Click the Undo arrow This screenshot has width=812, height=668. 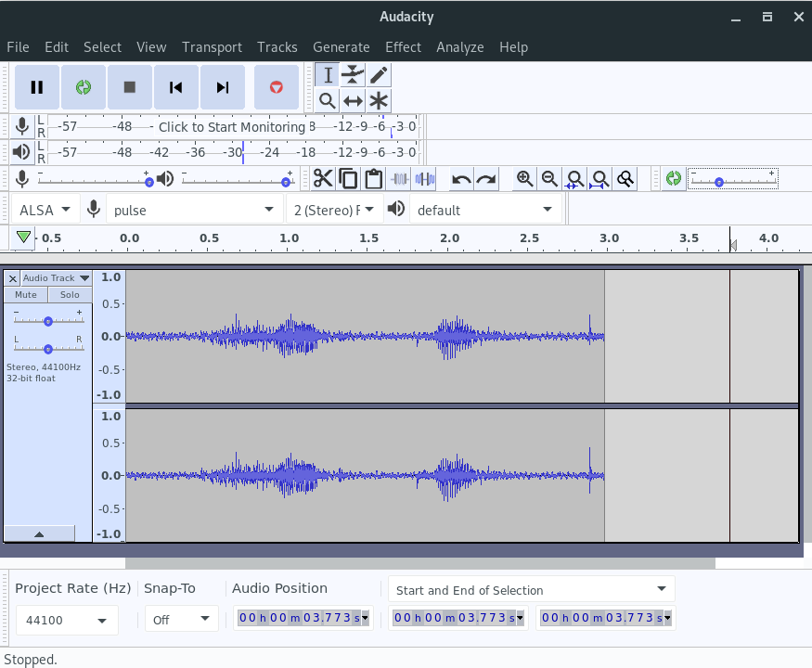pos(461,179)
